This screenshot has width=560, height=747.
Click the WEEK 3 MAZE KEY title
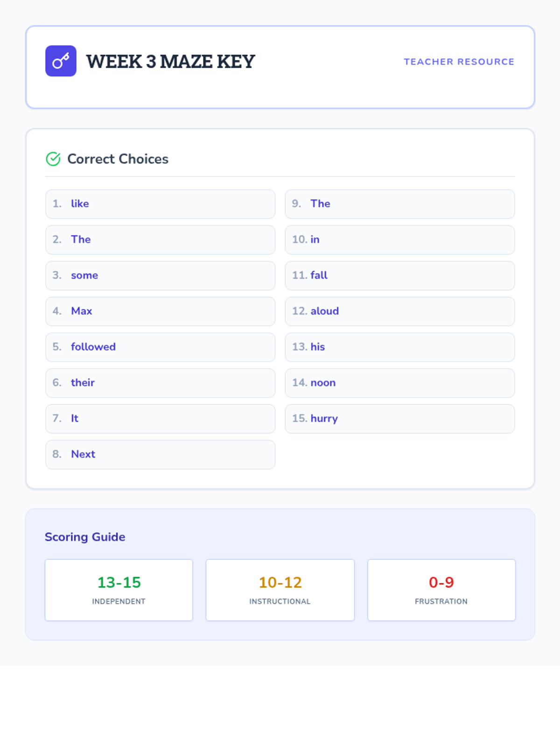pyautogui.click(x=170, y=62)
